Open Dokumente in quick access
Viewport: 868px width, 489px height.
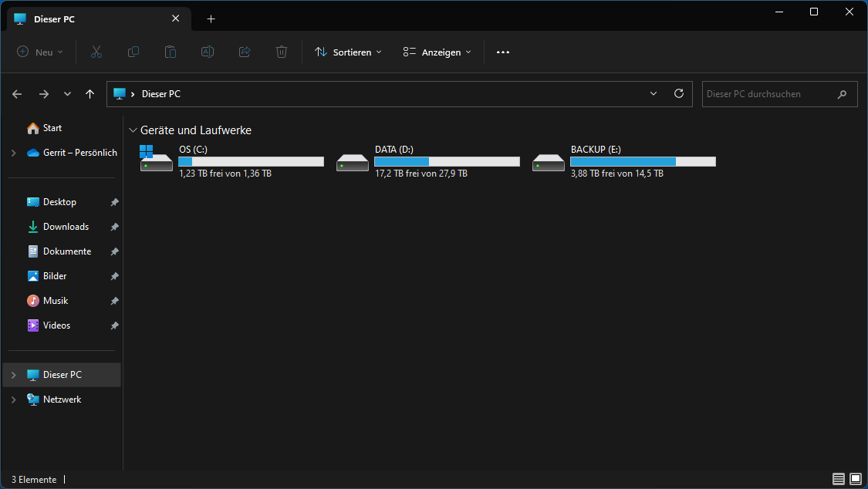tap(59, 251)
